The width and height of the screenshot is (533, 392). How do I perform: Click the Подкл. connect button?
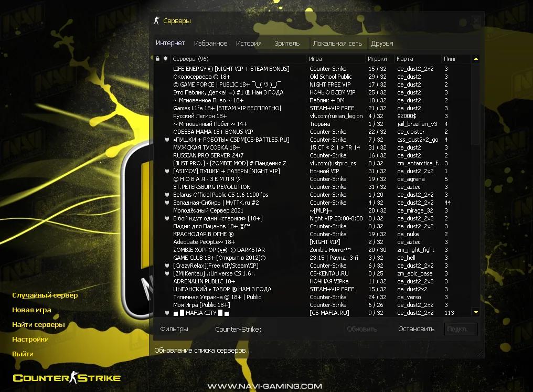pos(461,329)
